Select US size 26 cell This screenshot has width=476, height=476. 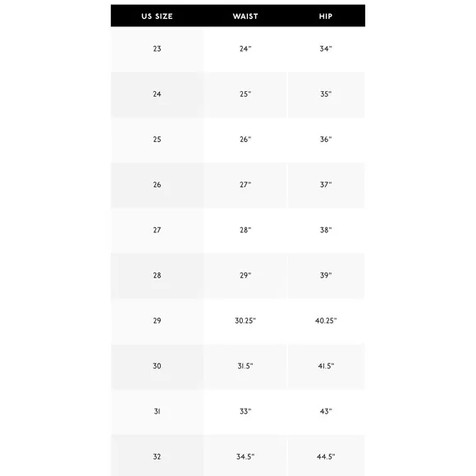pyautogui.click(x=157, y=185)
